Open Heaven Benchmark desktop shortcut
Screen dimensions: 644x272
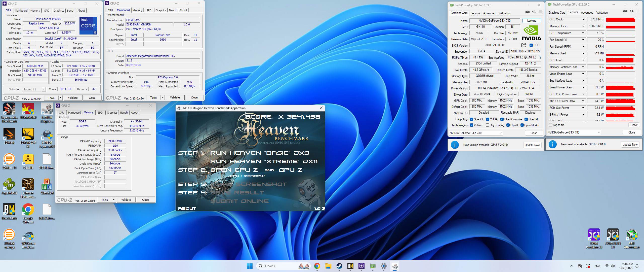point(28,188)
